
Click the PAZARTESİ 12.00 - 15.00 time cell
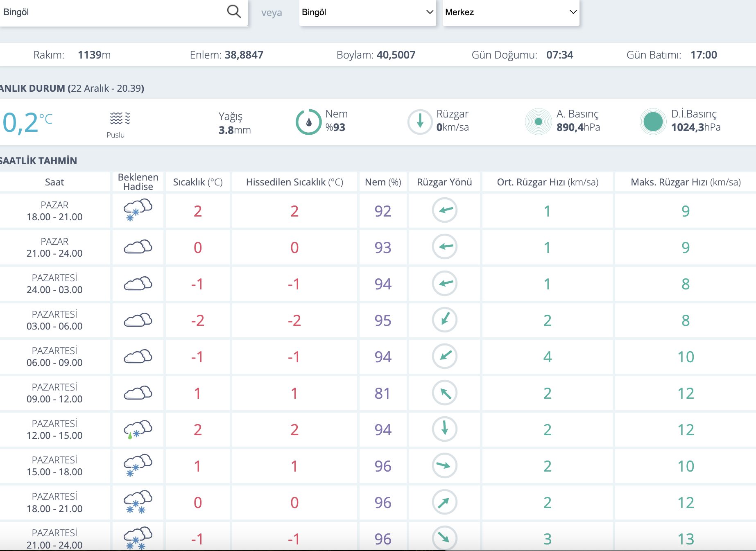coord(54,429)
